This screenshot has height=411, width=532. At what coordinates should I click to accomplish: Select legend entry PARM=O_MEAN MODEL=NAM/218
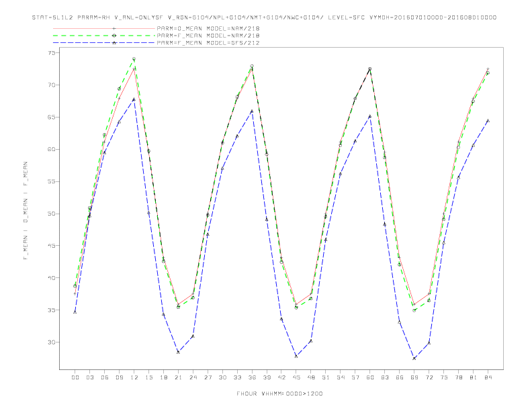pyautogui.click(x=208, y=28)
